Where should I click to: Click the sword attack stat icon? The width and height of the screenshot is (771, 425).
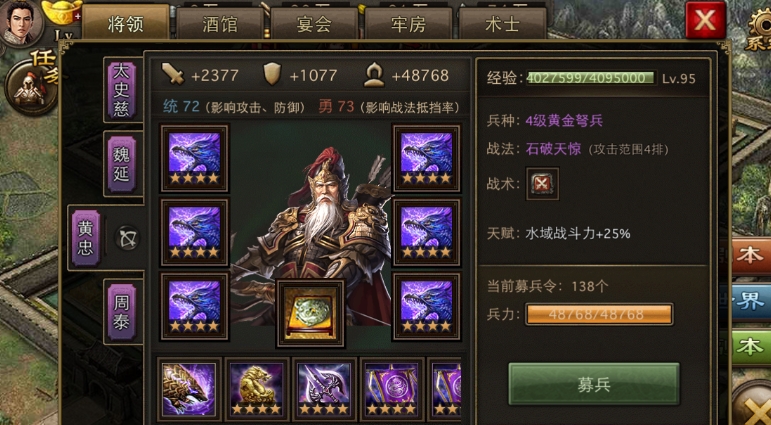(173, 75)
